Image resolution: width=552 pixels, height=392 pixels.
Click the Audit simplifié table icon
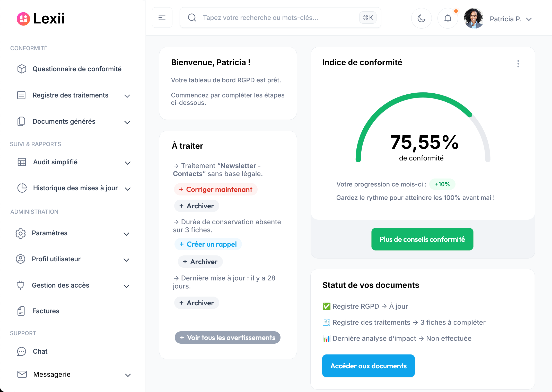click(x=22, y=162)
